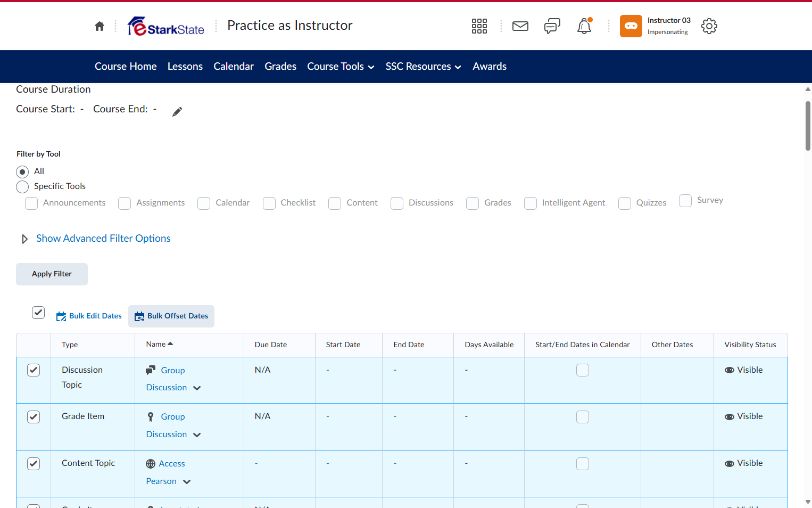Open update alerts bell icon
812x508 pixels.
point(584,26)
